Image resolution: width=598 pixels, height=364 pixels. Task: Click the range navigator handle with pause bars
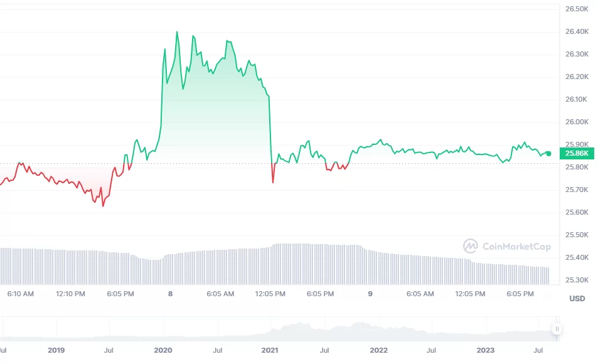[x=557, y=329]
